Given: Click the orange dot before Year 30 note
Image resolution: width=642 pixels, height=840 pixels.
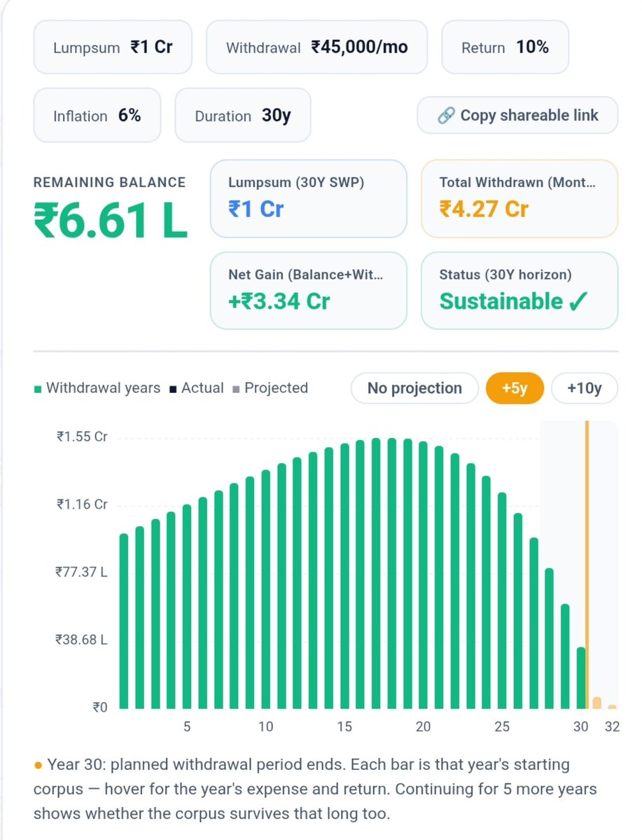Looking at the screenshot, I should point(38,765).
